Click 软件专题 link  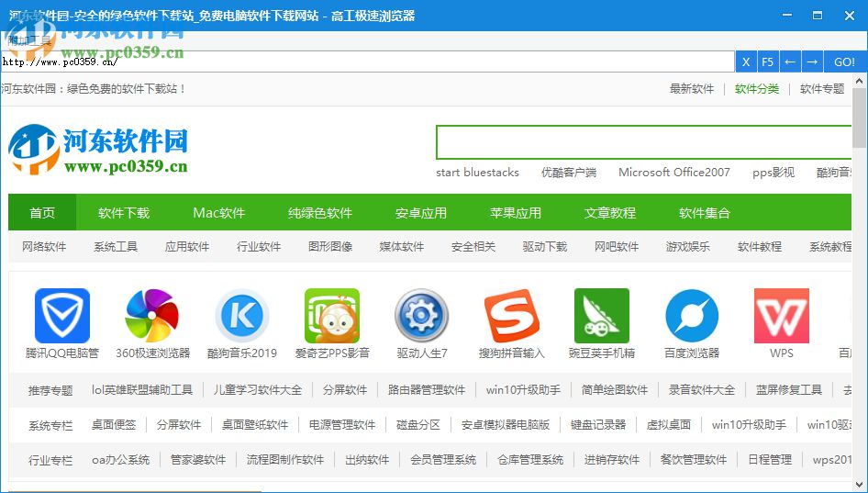click(x=822, y=89)
